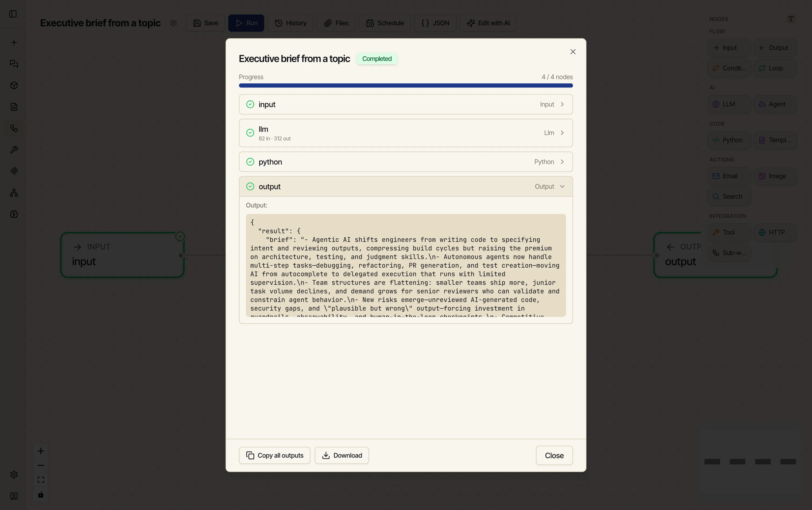
Task: Toggle the canvas lock icon
Action: [41, 494]
